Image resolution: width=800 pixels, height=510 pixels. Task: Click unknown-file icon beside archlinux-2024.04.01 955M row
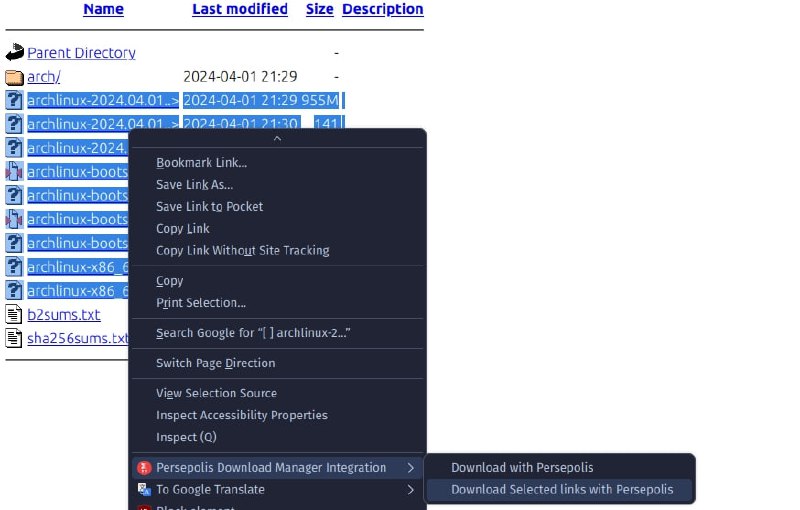tap(14, 100)
